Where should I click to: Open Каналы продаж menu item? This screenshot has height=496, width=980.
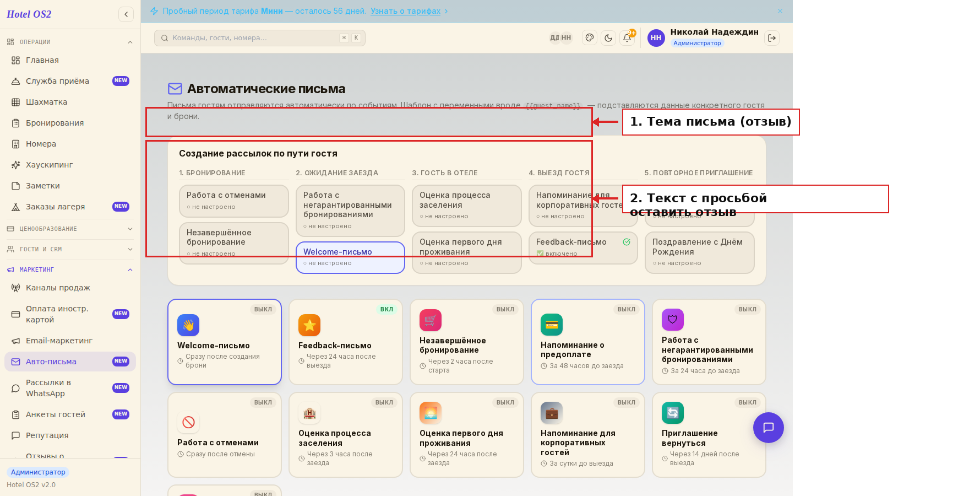click(x=70, y=288)
